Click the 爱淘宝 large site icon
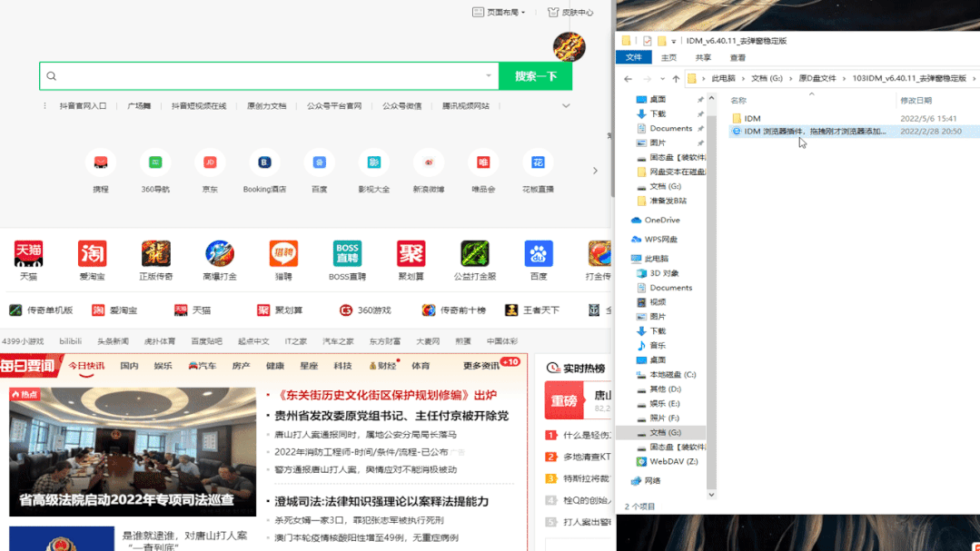 coord(93,253)
